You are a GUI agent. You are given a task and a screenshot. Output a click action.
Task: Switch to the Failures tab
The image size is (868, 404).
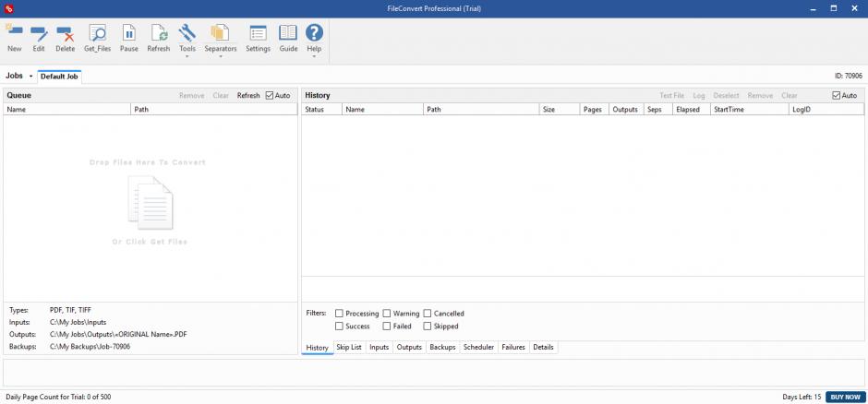(513, 347)
